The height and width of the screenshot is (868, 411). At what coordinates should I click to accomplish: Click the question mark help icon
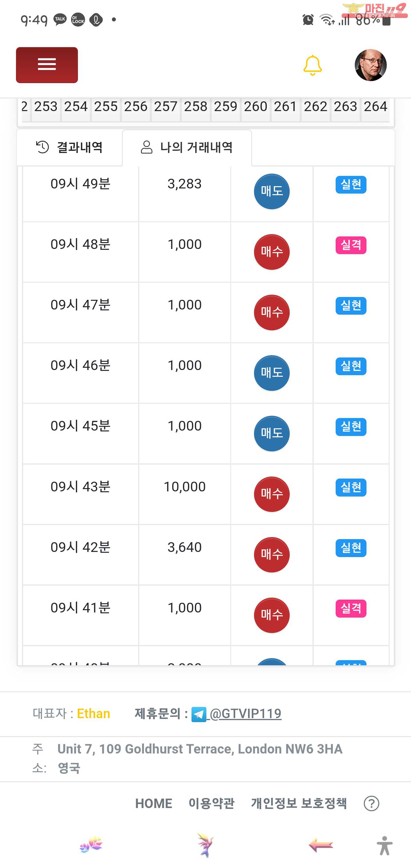(371, 804)
